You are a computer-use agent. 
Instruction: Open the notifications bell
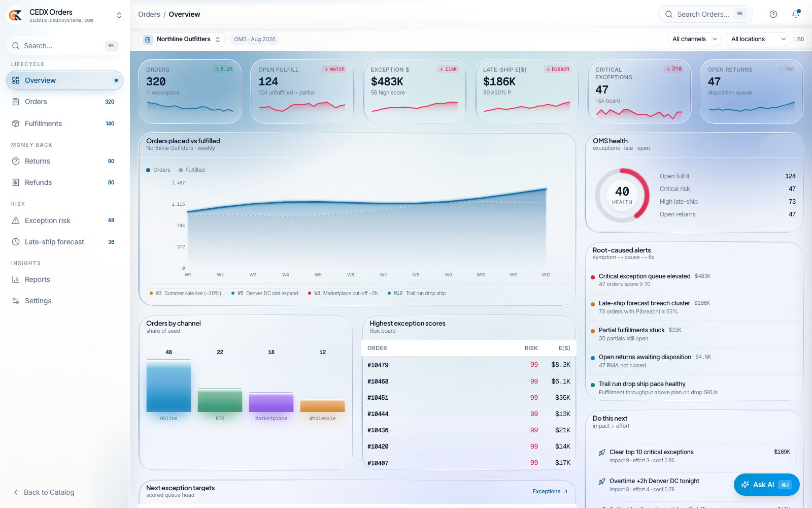point(796,14)
